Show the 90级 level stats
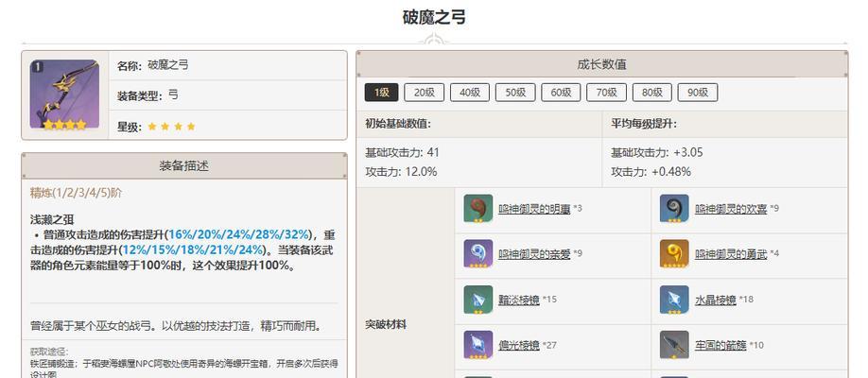 (x=698, y=93)
